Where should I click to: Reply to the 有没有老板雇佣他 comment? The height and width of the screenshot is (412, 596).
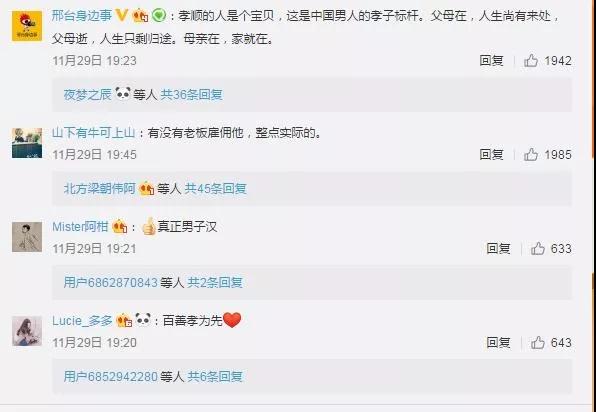pyautogui.click(x=491, y=154)
